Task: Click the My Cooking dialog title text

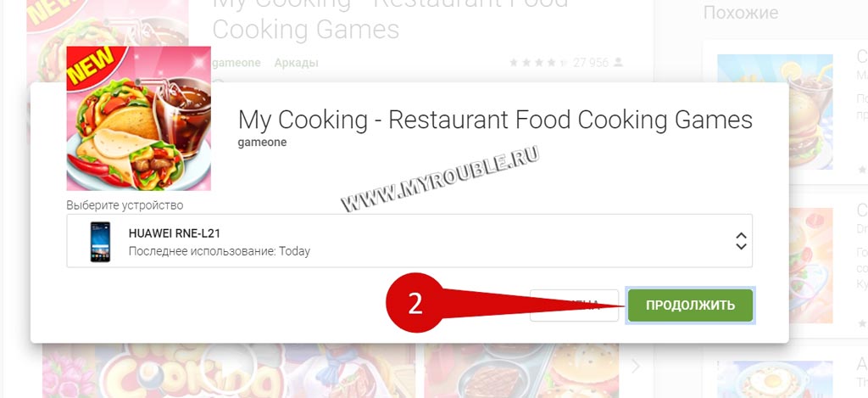Action: tap(495, 120)
